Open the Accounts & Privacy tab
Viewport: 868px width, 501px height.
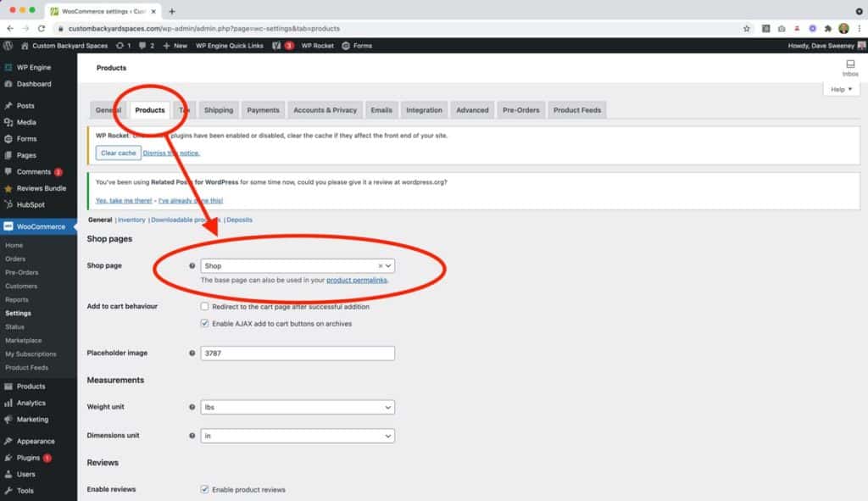(325, 109)
